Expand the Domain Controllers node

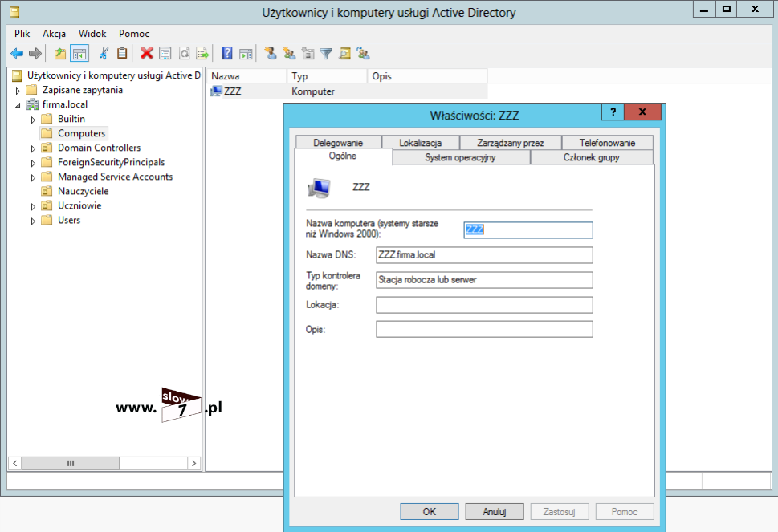click(x=34, y=148)
